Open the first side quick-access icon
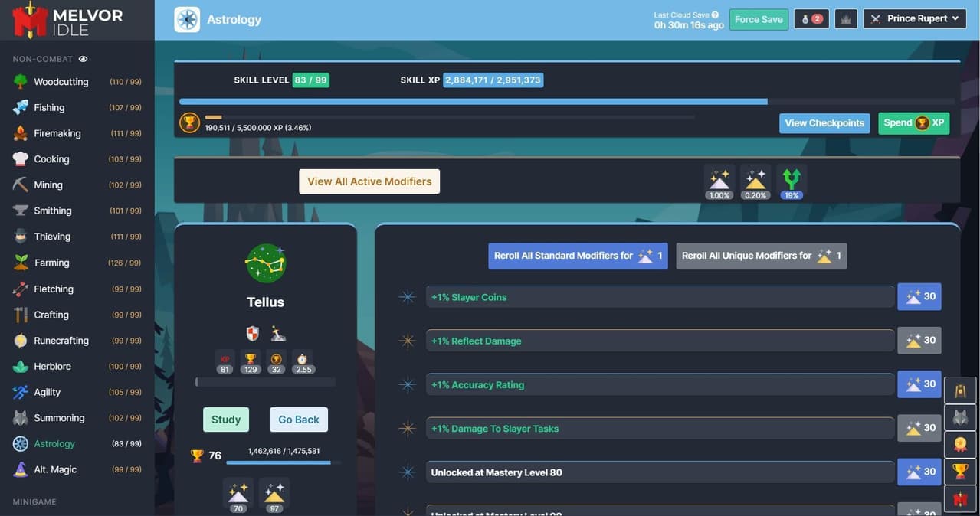The height and width of the screenshot is (516, 980). 960,390
